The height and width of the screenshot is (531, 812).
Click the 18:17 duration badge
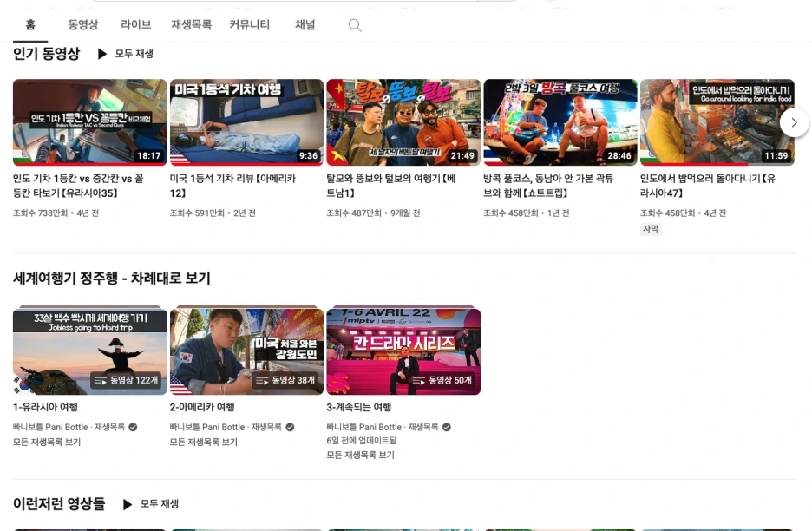point(149,155)
